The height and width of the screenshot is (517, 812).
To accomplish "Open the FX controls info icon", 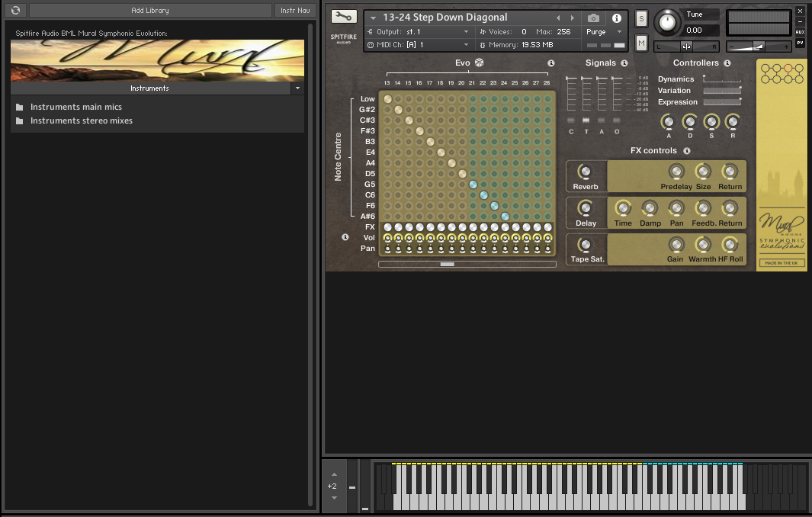I will pos(687,151).
